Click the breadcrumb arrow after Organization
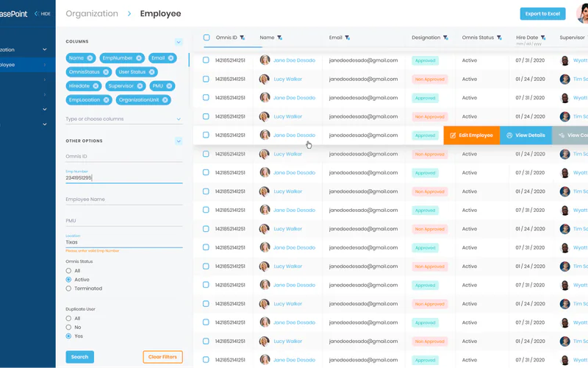The width and height of the screenshot is (588, 368). 129,13
